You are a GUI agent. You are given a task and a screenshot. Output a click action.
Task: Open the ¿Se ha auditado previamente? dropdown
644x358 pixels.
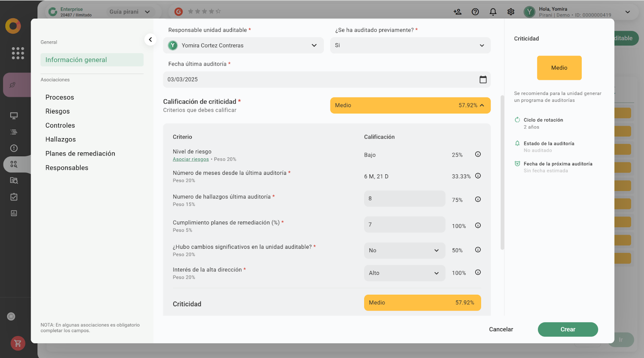tap(410, 46)
